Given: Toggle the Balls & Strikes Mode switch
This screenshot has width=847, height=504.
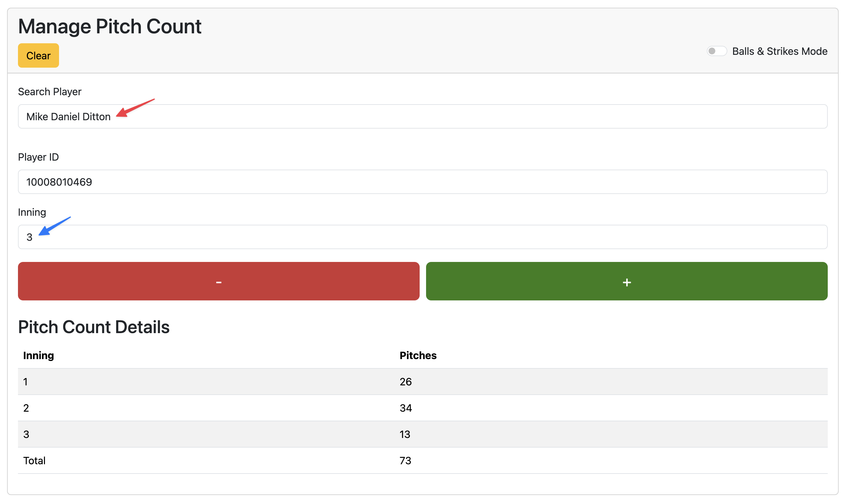Looking at the screenshot, I should click(716, 51).
